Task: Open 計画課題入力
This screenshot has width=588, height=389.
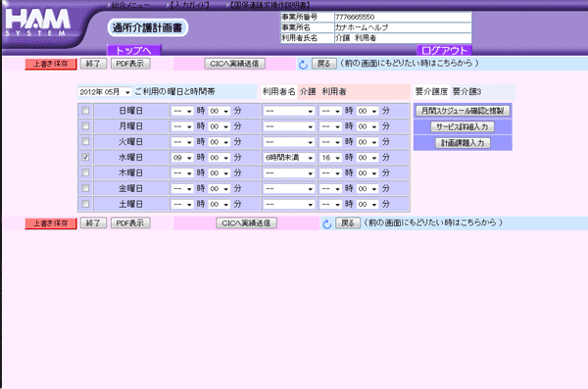Action: point(463,143)
